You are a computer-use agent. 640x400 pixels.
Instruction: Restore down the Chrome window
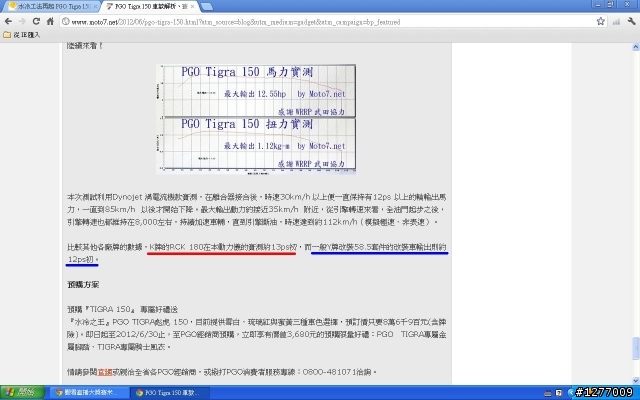[x=611, y=4]
